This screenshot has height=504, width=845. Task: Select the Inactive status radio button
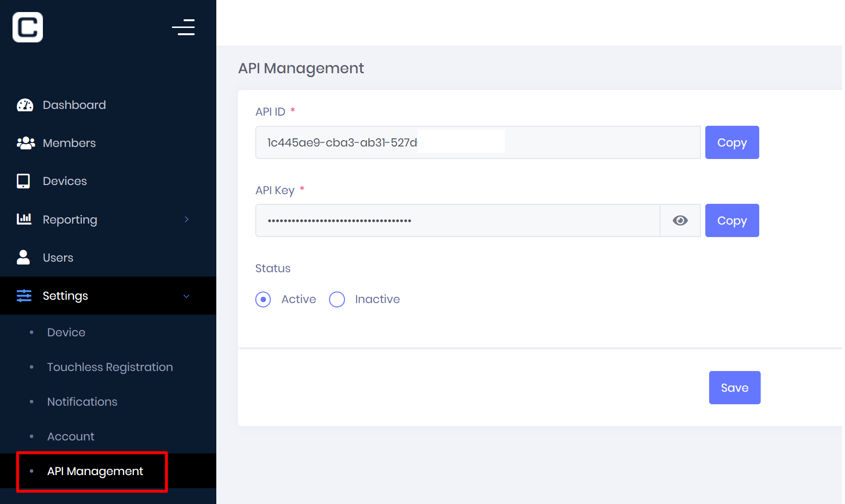click(337, 299)
